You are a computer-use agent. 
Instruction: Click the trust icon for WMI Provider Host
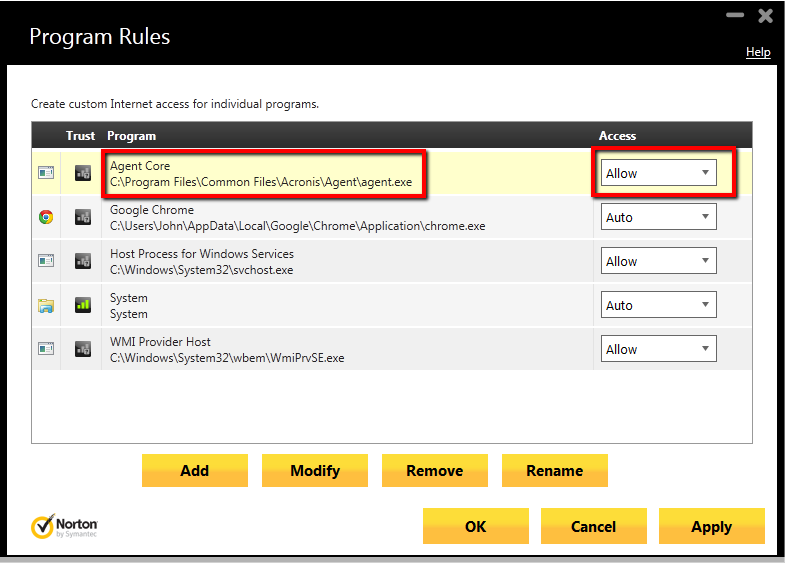pos(83,349)
